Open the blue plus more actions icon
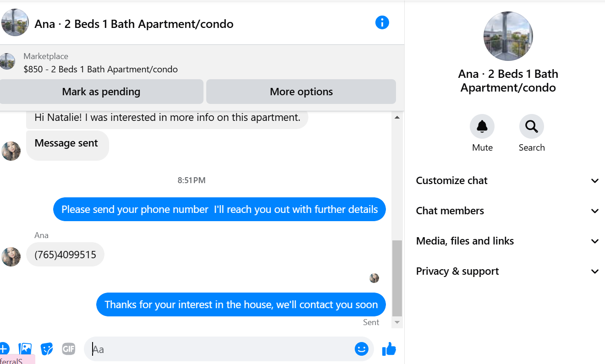The height and width of the screenshot is (364, 605). 4,349
